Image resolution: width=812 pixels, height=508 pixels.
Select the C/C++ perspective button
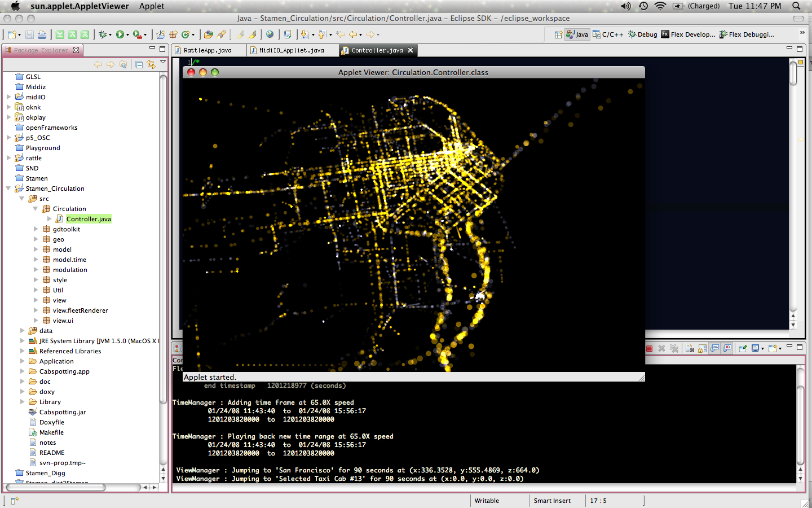click(608, 34)
